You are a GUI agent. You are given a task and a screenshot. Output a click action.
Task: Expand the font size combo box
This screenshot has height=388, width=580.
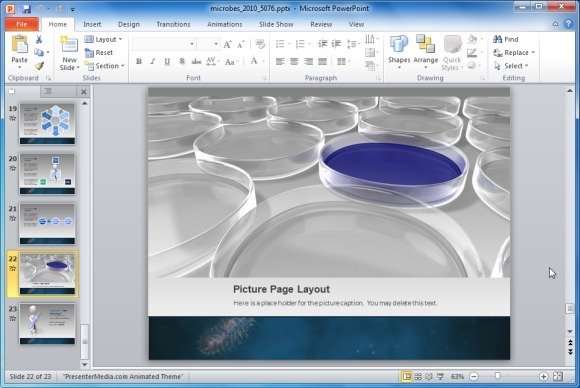(216, 44)
